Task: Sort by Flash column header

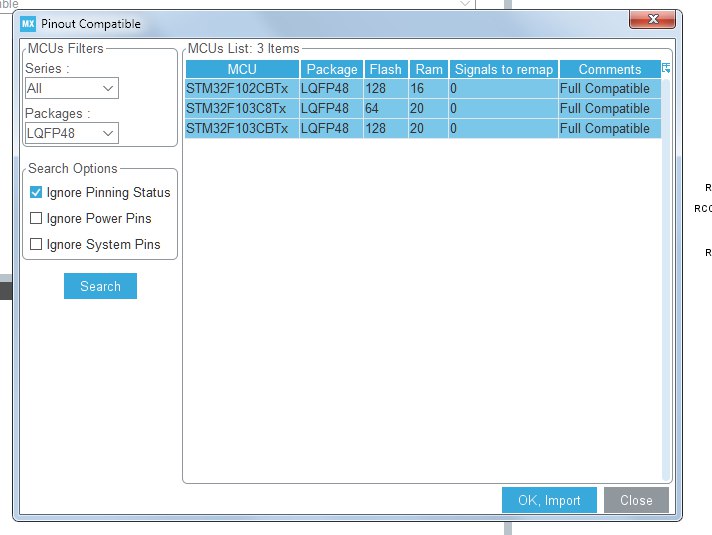Action: (x=386, y=69)
